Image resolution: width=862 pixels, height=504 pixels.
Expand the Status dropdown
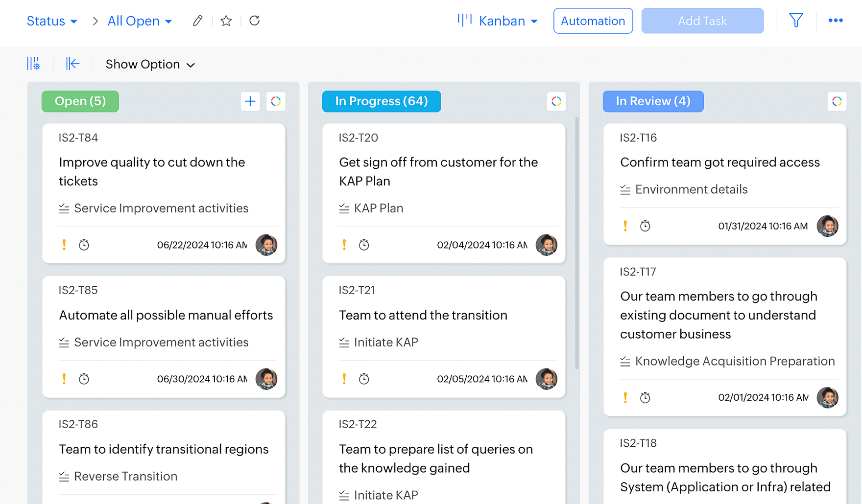(52, 21)
